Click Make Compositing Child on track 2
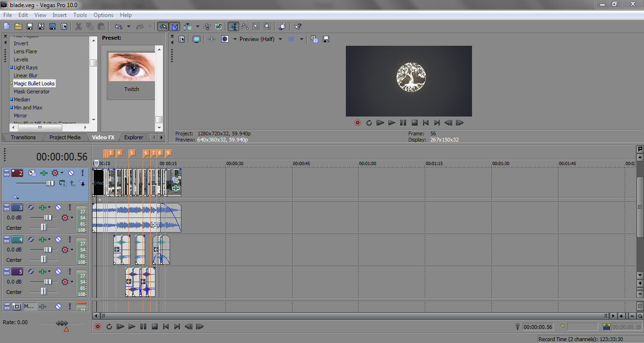 pos(81,183)
